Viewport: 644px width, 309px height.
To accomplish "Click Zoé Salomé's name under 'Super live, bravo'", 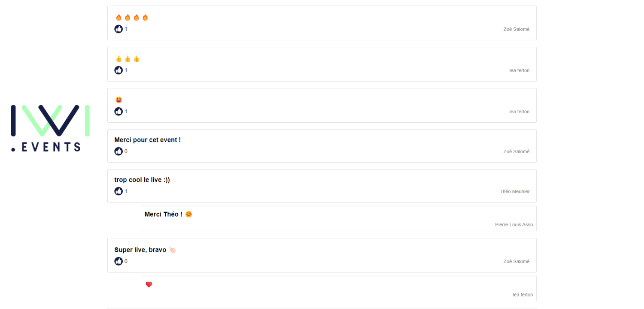I will point(516,261).
